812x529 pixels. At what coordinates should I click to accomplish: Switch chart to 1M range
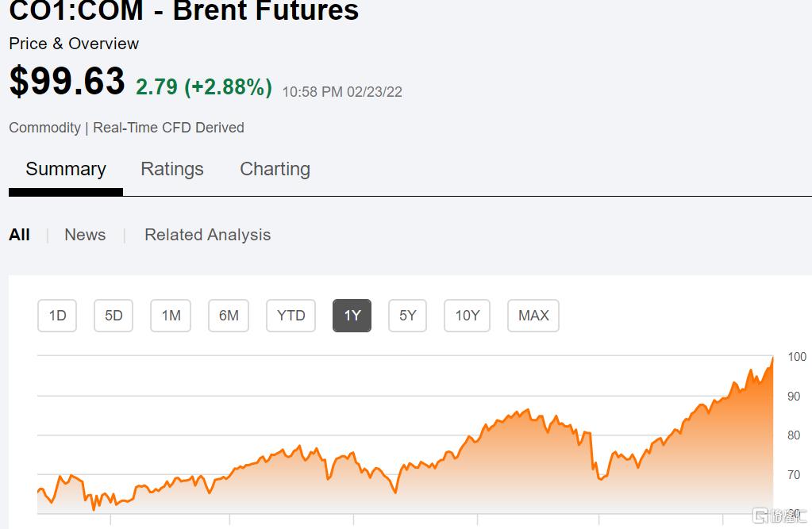pos(171,315)
